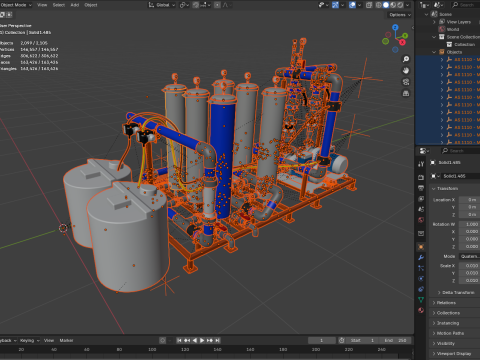
Task: Click the Z axis on navigation gizmo
Action: [x=395, y=27]
